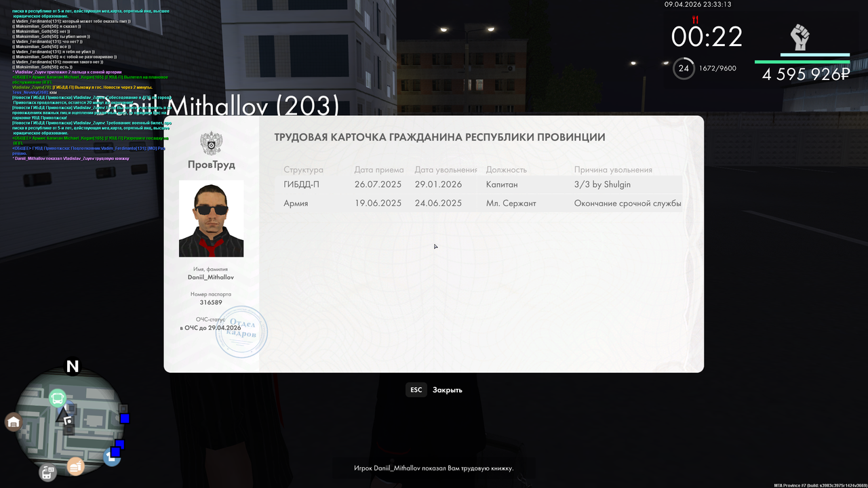Click the Дата приема column header
The height and width of the screenshot is (488, 868).
tap(379, 170)
